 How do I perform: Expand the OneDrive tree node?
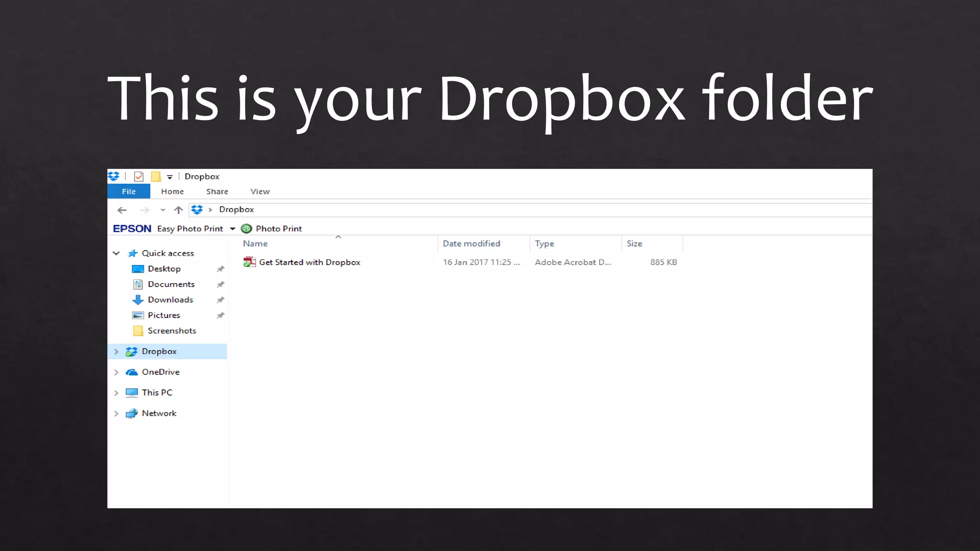(x=116, y=372)
